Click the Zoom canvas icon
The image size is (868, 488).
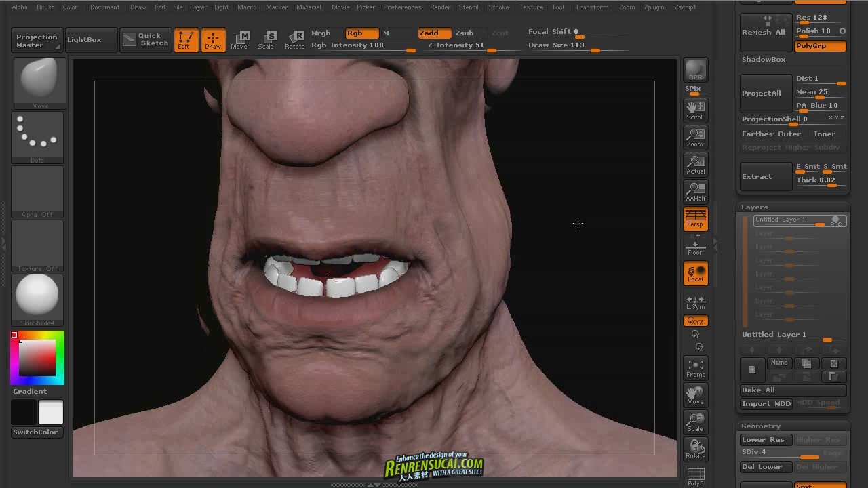tap(695, 137)
